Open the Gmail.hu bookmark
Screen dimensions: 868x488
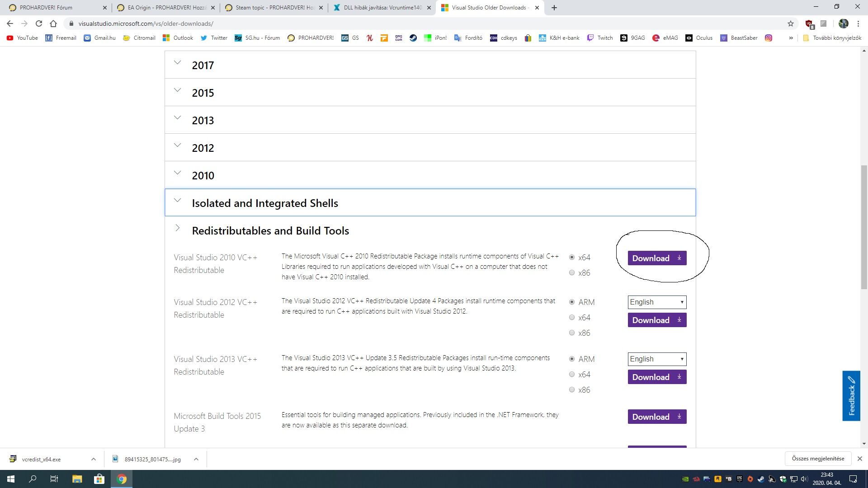[x=99, y=38]
